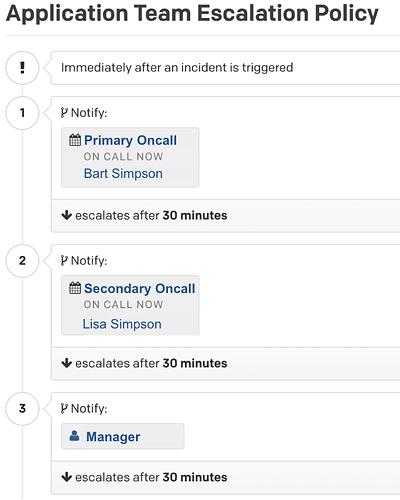Screen dimensions: 400x500
Task: Click down arrow under Primary Oncall escalation
Action: [x=67, y=215]
